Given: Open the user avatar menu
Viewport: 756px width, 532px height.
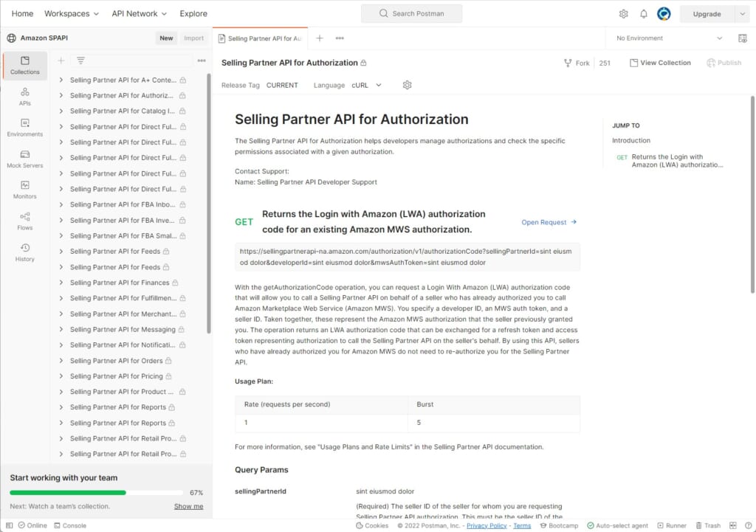Looking at the screenshot, I should point(664,14).
